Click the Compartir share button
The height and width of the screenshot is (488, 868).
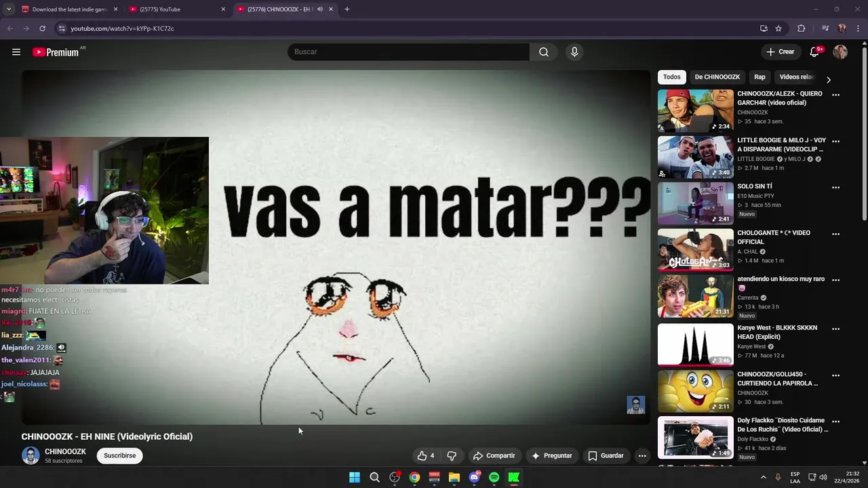(494, 455)
